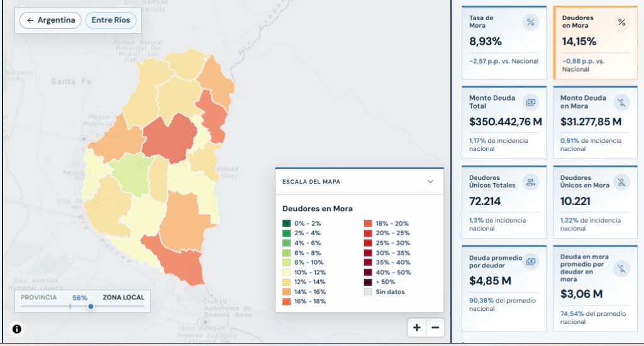Image resolution: width=644 pixels, height=346 pixels.
Task: Click the 8,93% value
Action: (486, 42)
